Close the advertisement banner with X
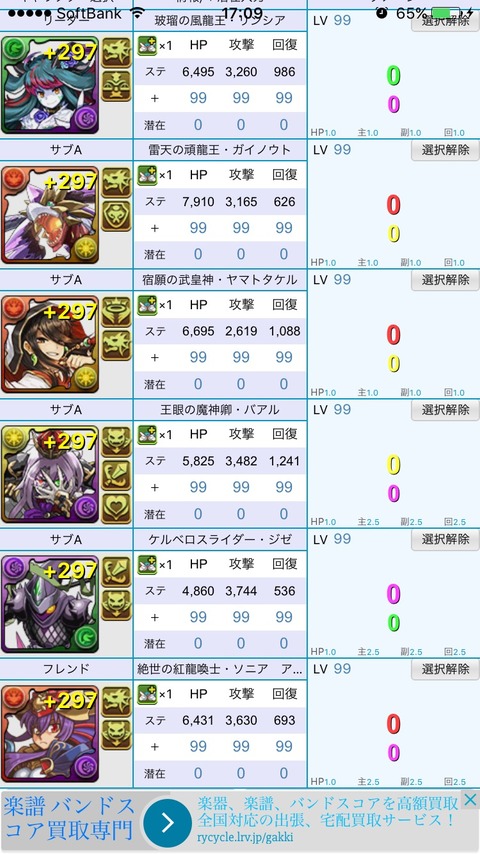The width and height of the screenshot is (480, 854). pyautogui.click(x=470, y=800)
